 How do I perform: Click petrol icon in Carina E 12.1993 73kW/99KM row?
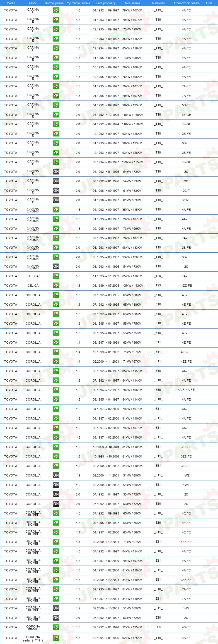tap(56, 29)
